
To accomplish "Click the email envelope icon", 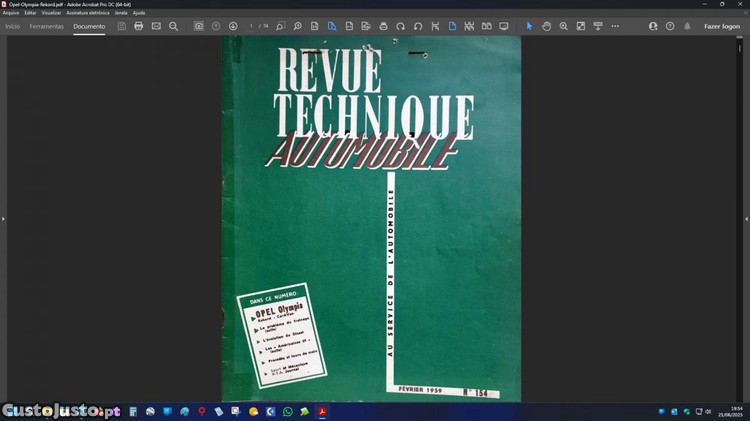I will (156, 26).
